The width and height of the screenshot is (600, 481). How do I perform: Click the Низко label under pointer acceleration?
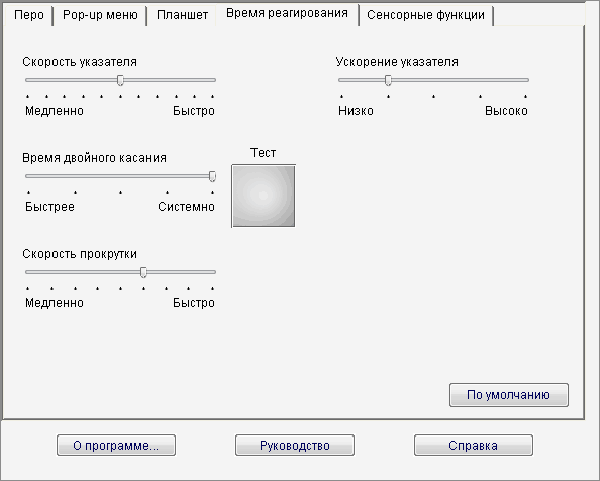(356, 111)
